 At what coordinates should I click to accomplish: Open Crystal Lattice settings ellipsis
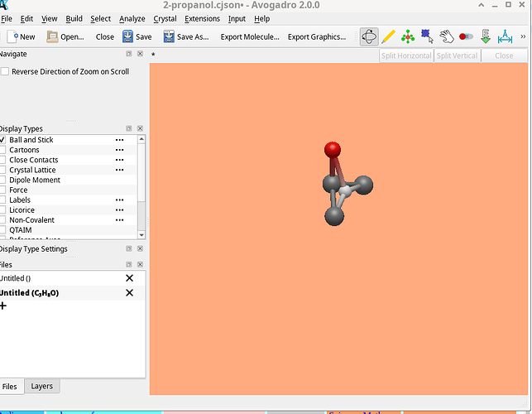(119, 170)
